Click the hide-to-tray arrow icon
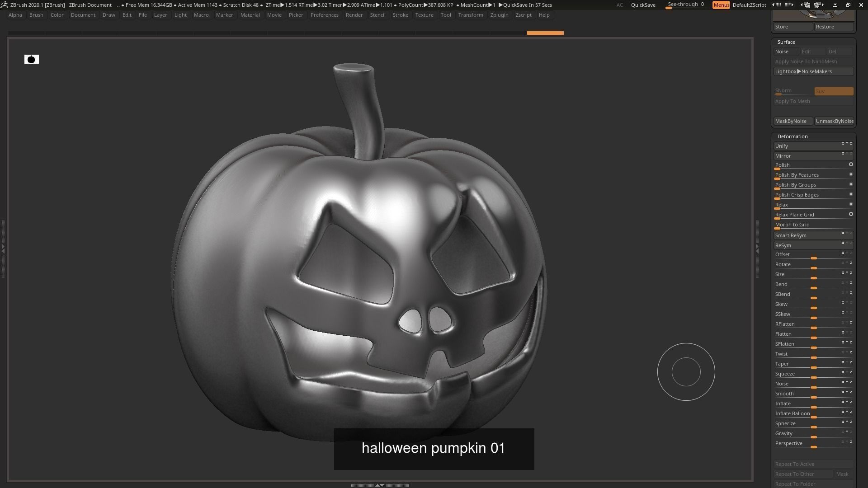Viewport: 868px width, 488px height. (835, 5)
